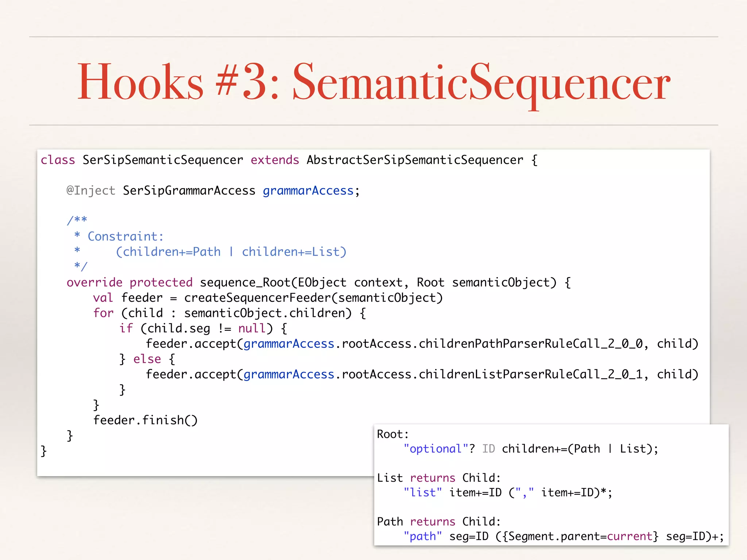Screen dimensions: 747x560
Task: Click the grammar line '"path" seg=ID ({Segment.parent=current} seg=ID)+;'
Action: [x=564, y=536]
